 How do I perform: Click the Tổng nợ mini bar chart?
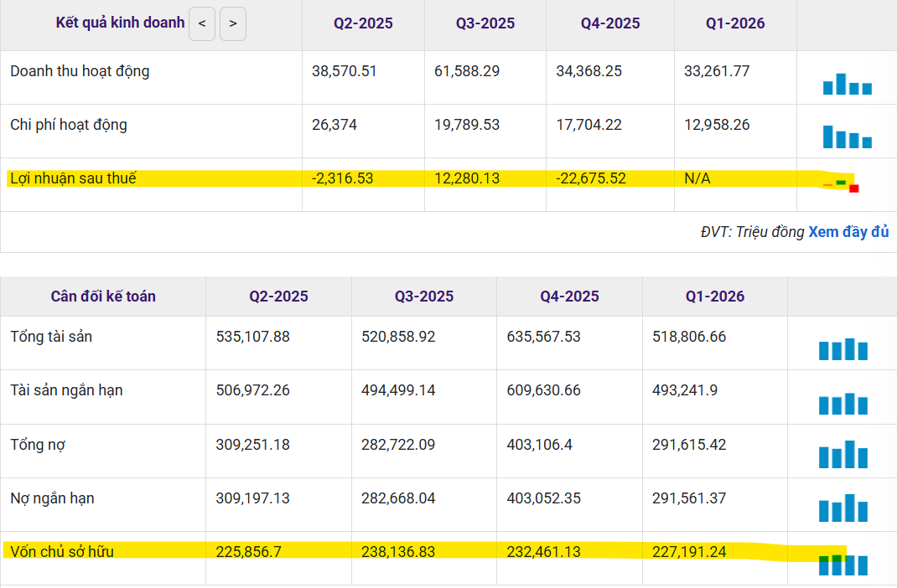[843, 454]
